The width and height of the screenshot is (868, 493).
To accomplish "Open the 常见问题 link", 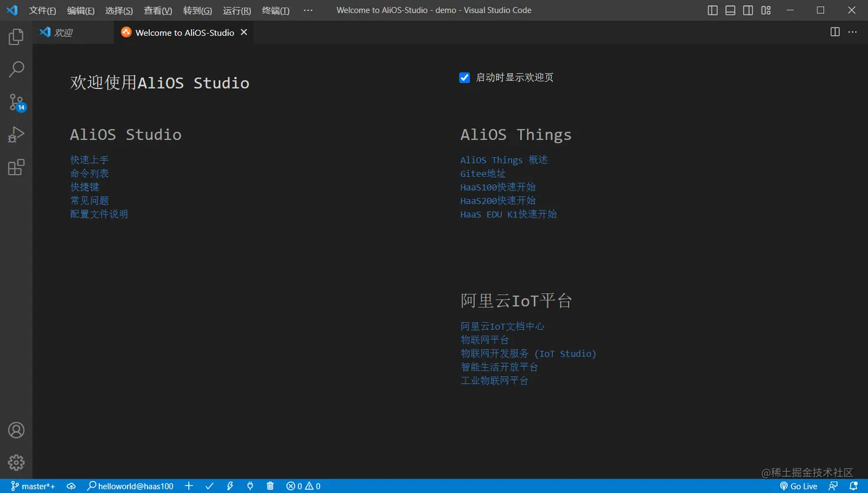I will coord(89,200).
